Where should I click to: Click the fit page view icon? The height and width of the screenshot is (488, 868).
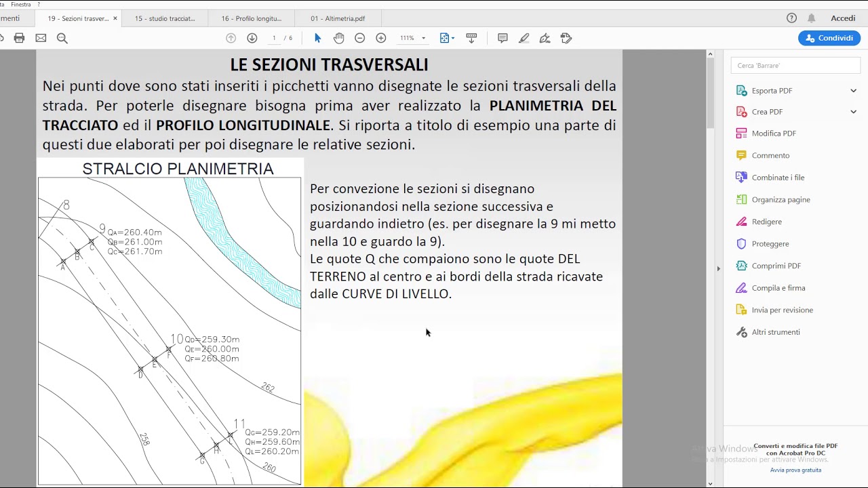(444, 38)
